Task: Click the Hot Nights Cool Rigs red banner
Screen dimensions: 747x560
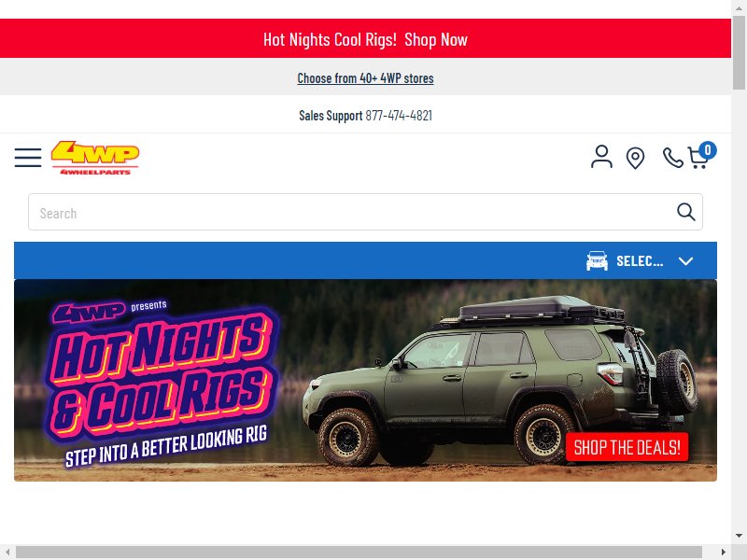Action: pyautogui.click(x=365, y=38)
